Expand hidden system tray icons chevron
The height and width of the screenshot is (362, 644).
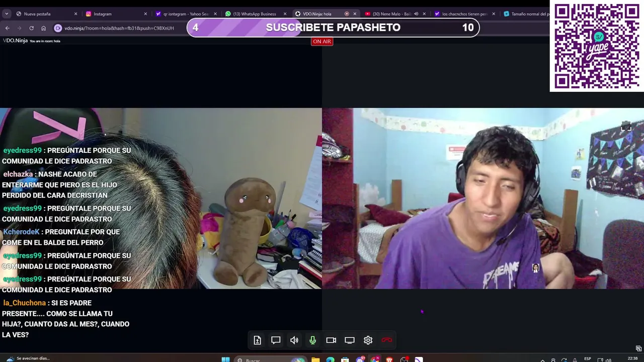coord(542,360)
